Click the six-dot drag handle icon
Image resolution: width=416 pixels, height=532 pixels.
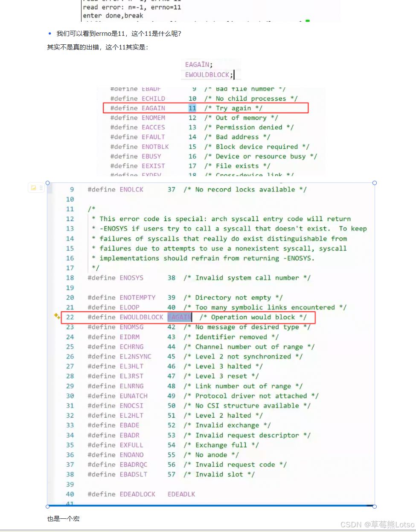(41, 188)
